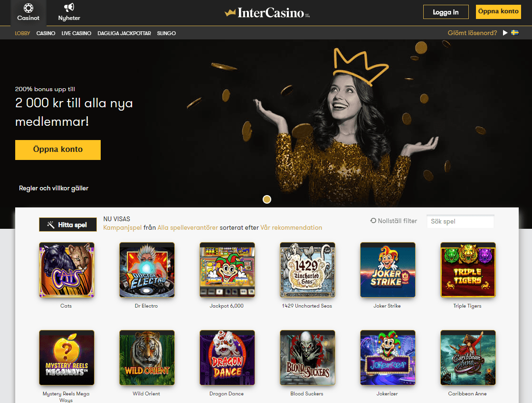Launch the Joker Strike game icon
The height and width of the screenshot is (403, 532).
click(x=388, y=270)
